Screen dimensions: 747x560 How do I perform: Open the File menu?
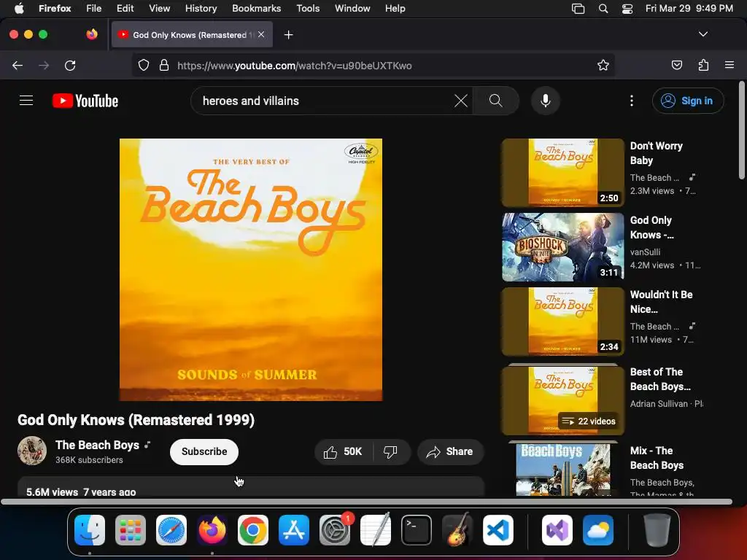[93, 9]
